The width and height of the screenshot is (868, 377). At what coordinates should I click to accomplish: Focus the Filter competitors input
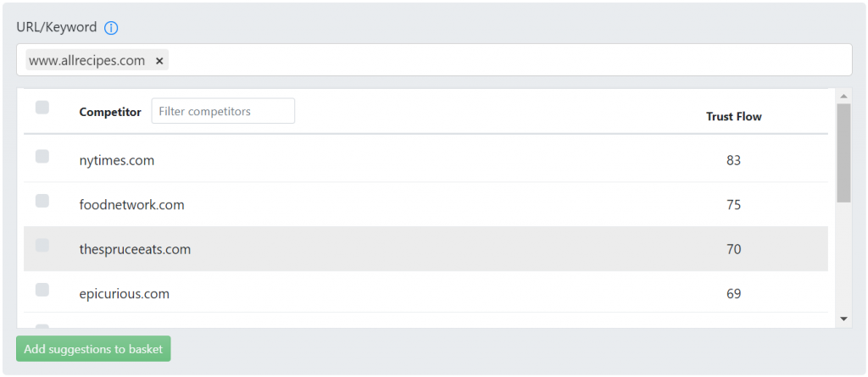[223, 111]
